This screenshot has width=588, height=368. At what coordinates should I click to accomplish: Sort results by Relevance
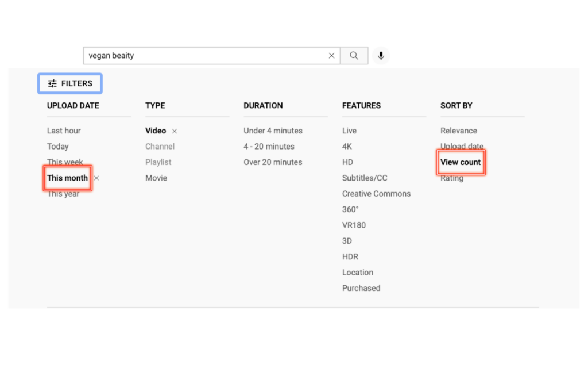coord(458,131)
